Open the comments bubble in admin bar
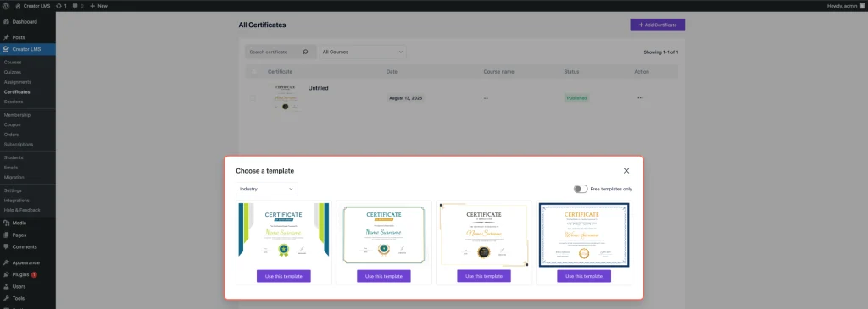 tap(78, 6)
